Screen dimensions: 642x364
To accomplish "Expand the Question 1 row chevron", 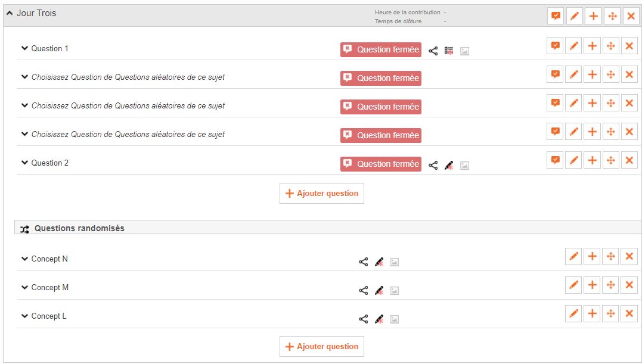I will [24, 48].
